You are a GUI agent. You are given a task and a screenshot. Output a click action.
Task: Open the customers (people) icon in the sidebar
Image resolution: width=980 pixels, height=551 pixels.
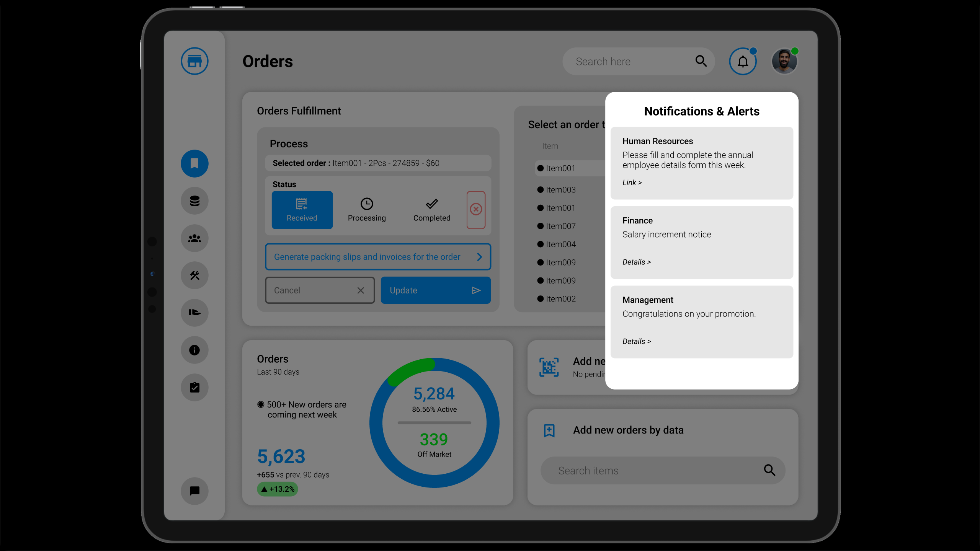point(194,238)
